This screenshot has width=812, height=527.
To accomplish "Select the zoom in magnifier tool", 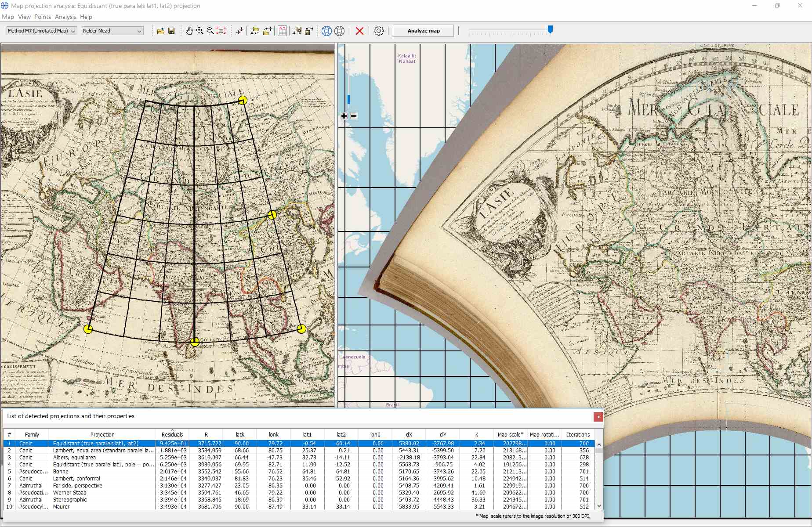I will [x=200, y=31].
